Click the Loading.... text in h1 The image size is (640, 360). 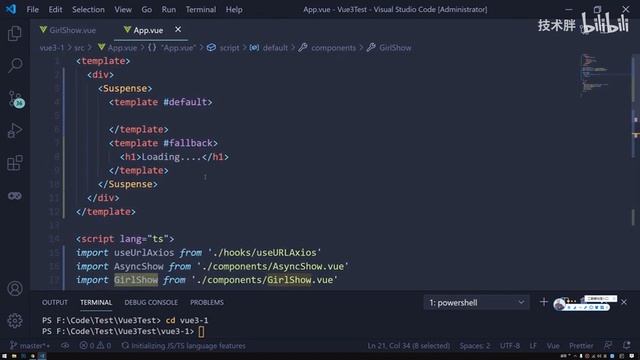tap(171, 157)
